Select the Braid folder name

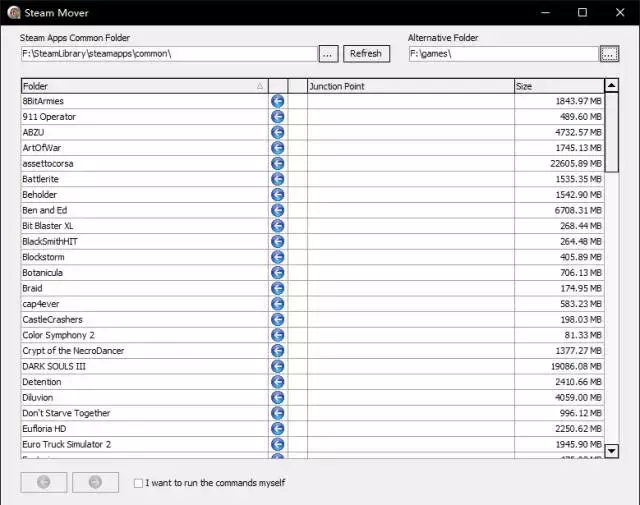tap(32, 288)
